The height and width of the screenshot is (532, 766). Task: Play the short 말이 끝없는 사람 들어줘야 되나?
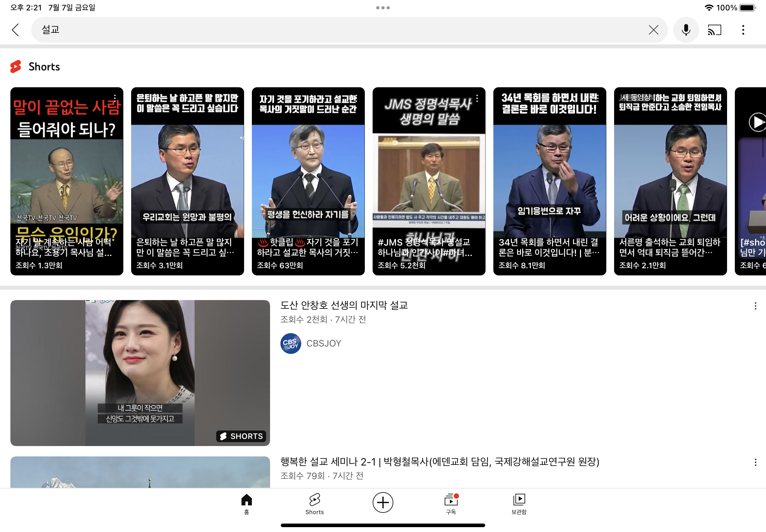click(x=67, y=181)
